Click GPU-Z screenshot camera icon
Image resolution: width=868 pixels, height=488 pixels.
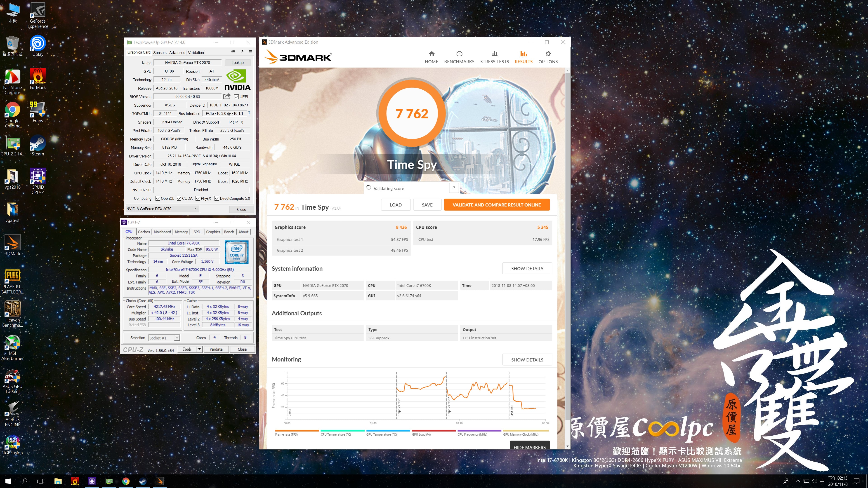point(233,52)
